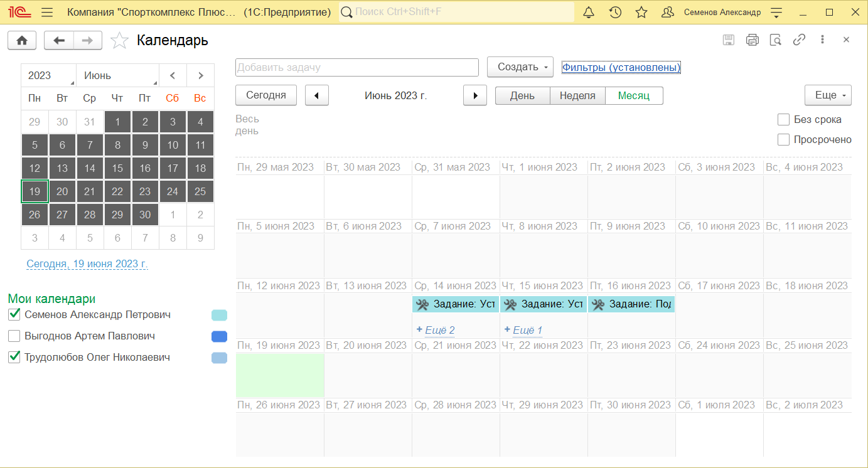Screen dimensions: 868x468
Task: Print the calendar with printer icon
Action: [753, 40]
